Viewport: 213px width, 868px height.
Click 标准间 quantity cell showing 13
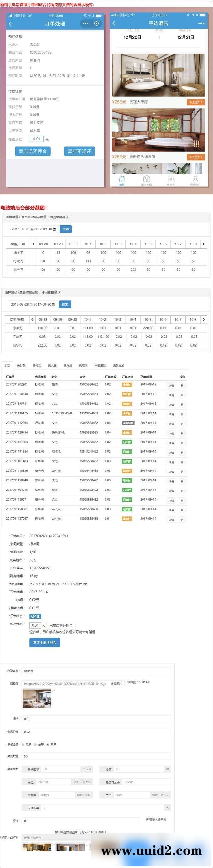click(x=58, y=252)
